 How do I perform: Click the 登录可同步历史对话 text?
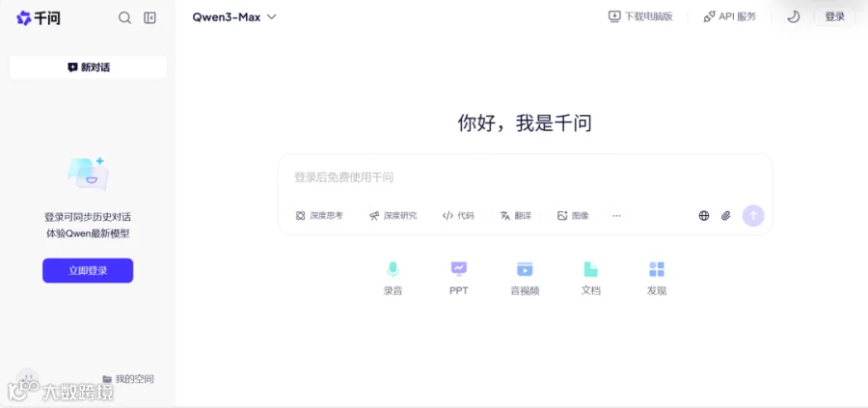pyautogui.click(x=88, y=217)
